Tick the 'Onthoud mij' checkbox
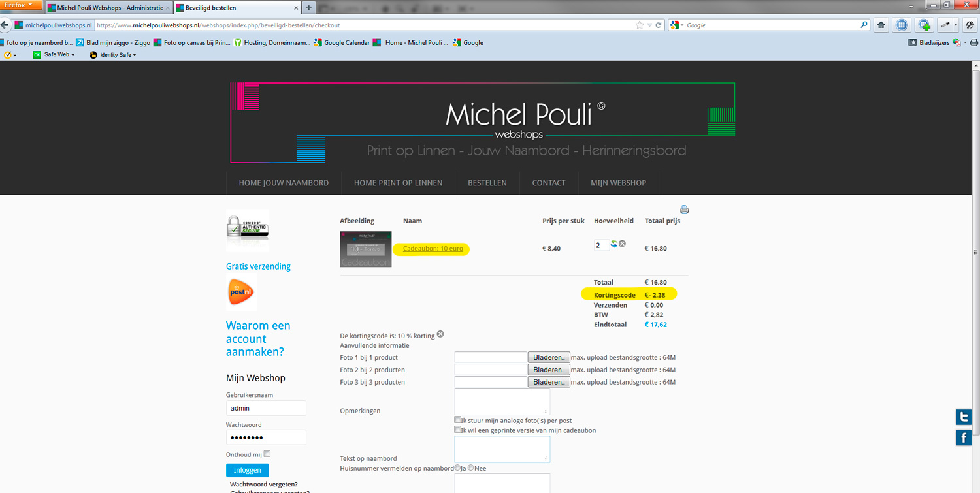This screenshot has height=493, width=980. 267,454
